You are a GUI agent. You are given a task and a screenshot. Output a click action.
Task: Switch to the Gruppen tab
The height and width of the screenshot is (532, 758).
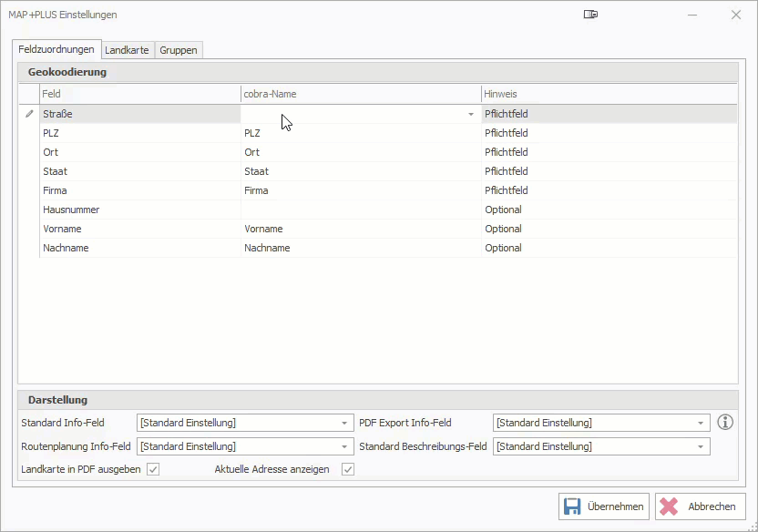point(179,50)
